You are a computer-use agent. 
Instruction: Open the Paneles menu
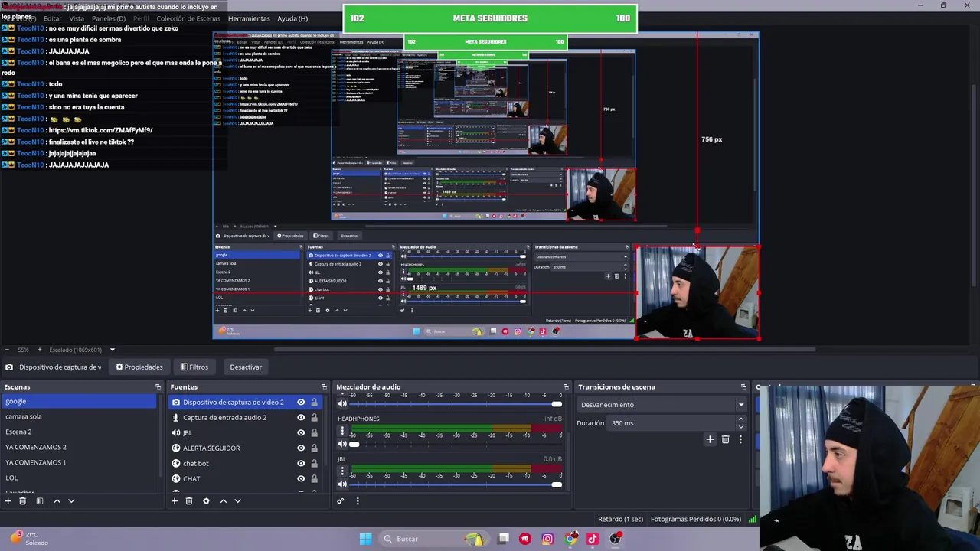coord(109,18)
